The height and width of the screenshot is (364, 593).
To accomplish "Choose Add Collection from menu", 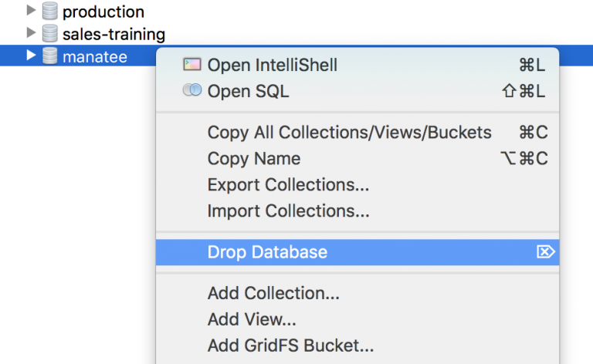I will click(x=273, y=294).
